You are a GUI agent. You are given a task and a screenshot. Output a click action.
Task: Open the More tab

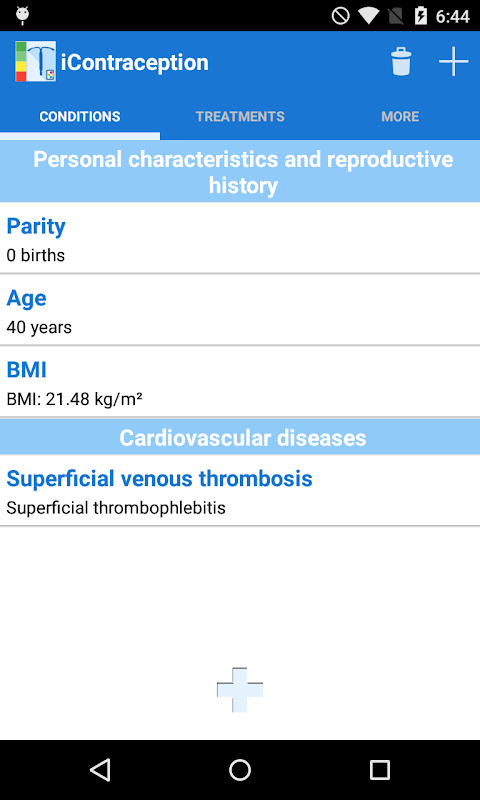[x=400, y=116]
